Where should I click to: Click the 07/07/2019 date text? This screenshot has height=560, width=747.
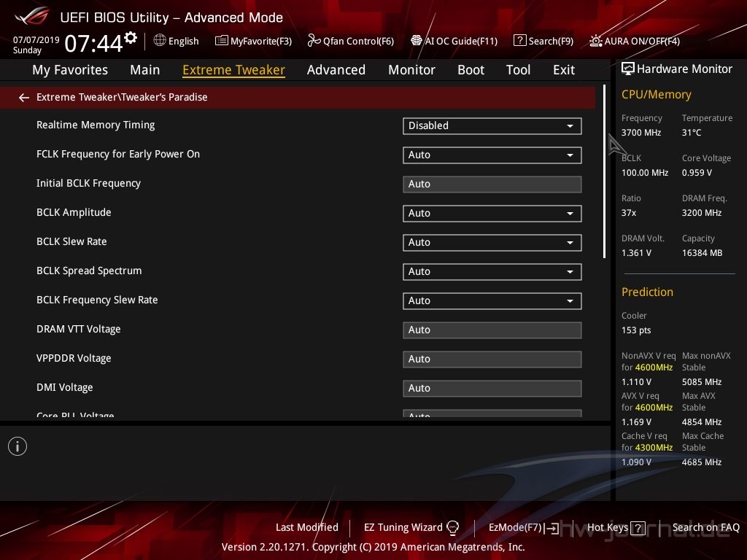[36, 40]
